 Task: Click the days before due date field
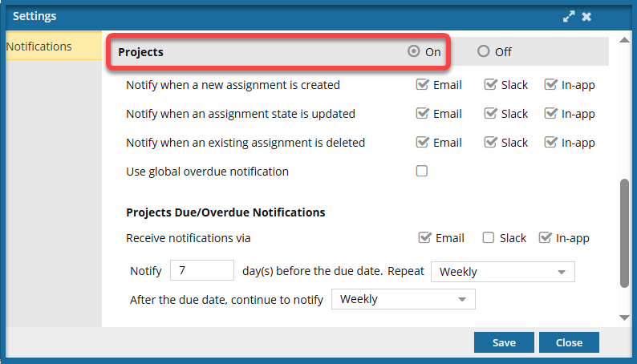pos(202,271)
